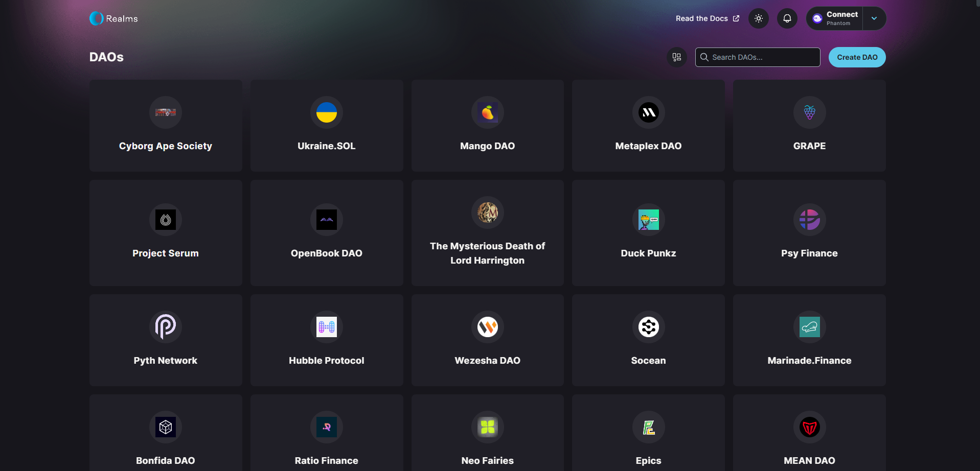Click the Ukraine.SOL card title

pyautogui.click(x=327, y=146)
